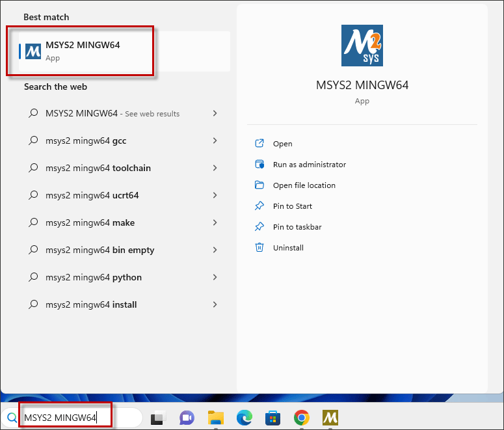Click the search icon beside python suggestion
This screenshot has height=430, width=504.
pos(33,277)
